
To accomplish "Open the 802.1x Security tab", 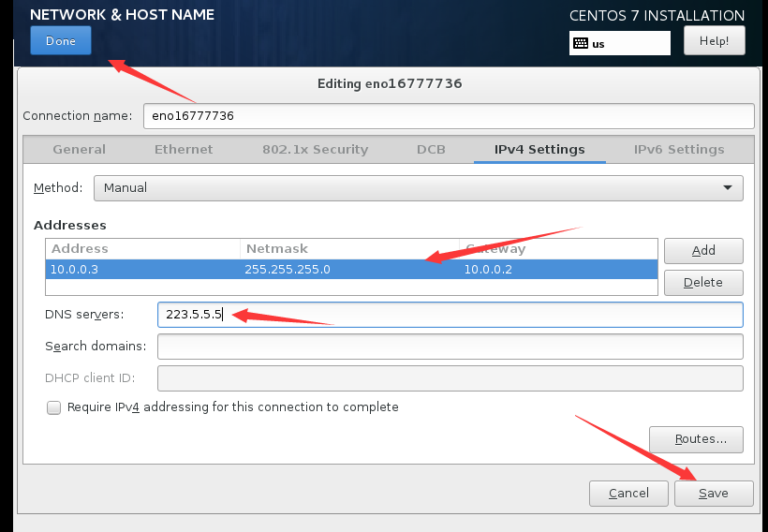I will [x=315, y=150].
